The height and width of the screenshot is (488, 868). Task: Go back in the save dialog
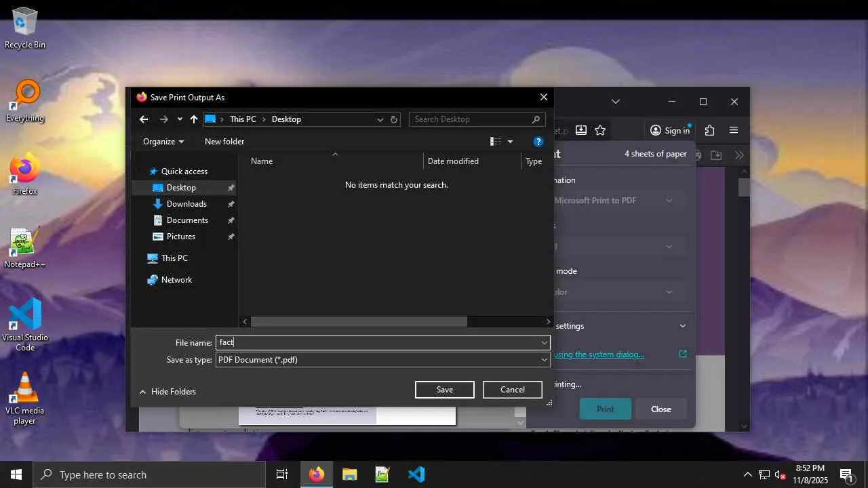(x=144, y=119)
